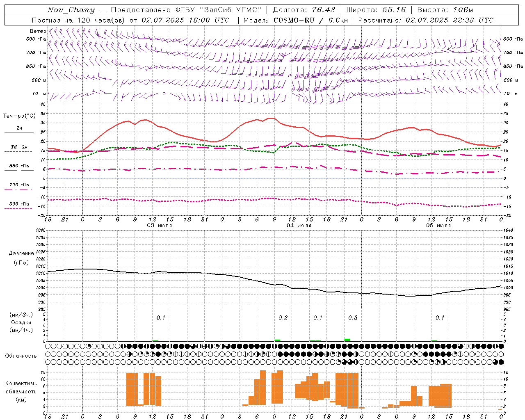Click the tallest green precipitation bar under 0.3
The height and width of the screenshot is (420, 525).
[x=347, y=340]
